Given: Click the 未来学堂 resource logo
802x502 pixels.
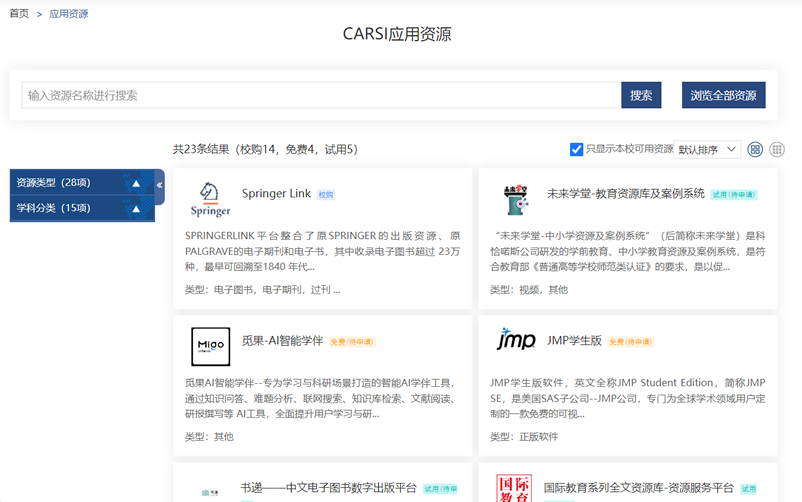Looking at the screenshot, I should pos(515,199).
